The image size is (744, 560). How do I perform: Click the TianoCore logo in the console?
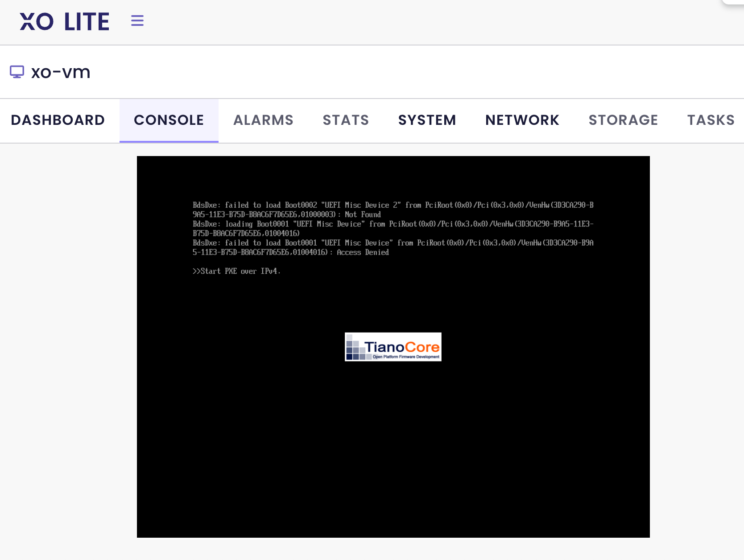coord(393,347)
